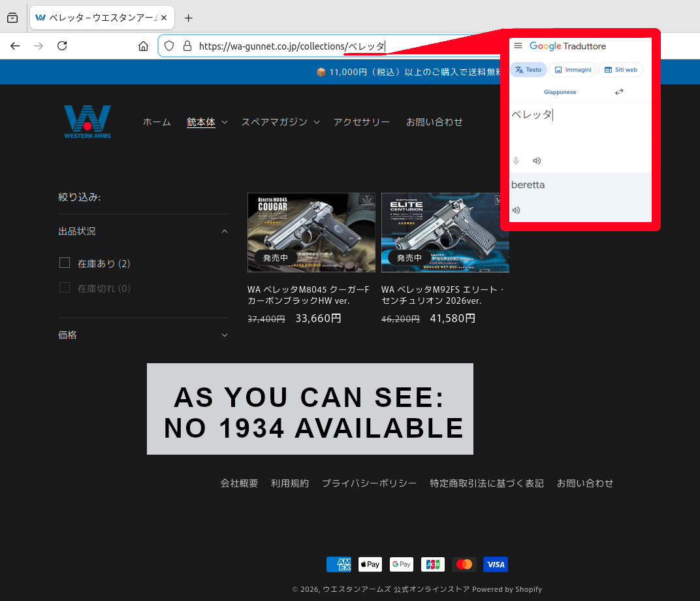The width and height of the screenshot is (700, 601).
Task: Switch to the Siti web tab
Action: [x=621, y=70]
